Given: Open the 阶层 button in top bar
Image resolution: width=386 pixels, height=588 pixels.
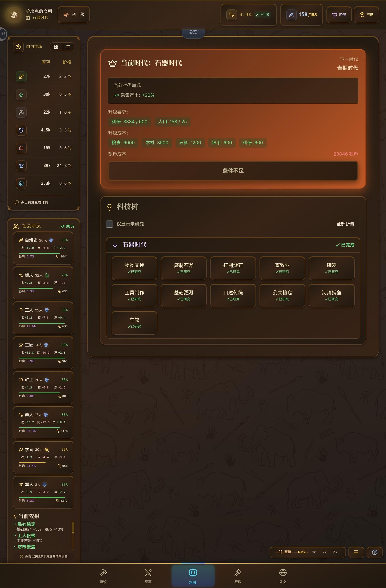Looking at the screenshot, I should click(339, 14).
